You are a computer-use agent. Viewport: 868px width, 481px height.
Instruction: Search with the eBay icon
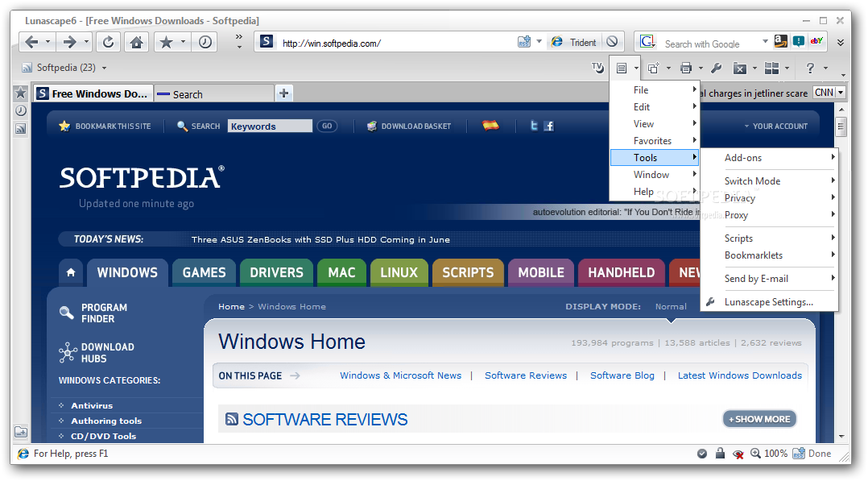tap(816, 41)
